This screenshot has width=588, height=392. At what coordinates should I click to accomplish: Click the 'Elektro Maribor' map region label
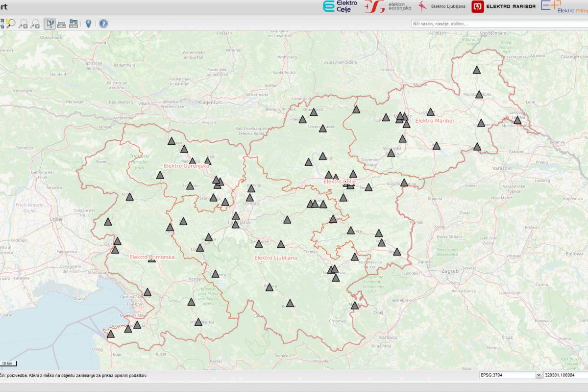click(x=435, y=121)
